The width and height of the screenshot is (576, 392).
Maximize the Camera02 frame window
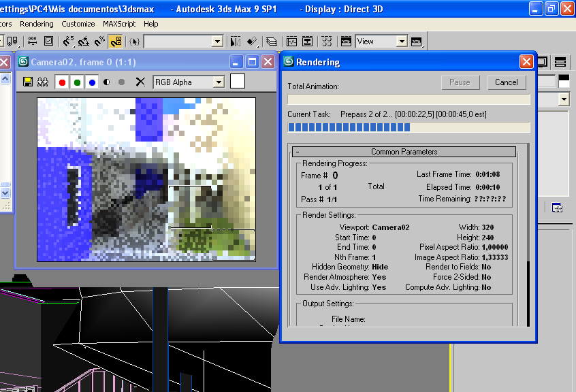252,62
